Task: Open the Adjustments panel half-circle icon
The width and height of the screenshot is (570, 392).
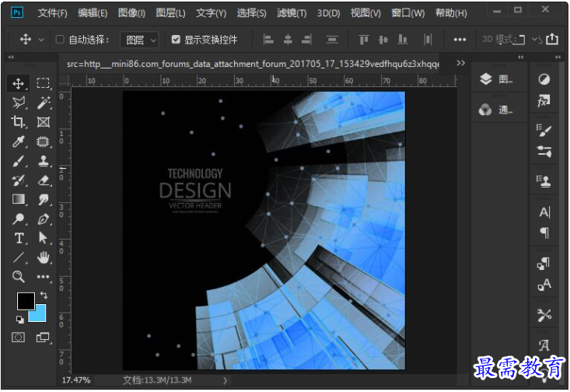Action: (544, 79)
